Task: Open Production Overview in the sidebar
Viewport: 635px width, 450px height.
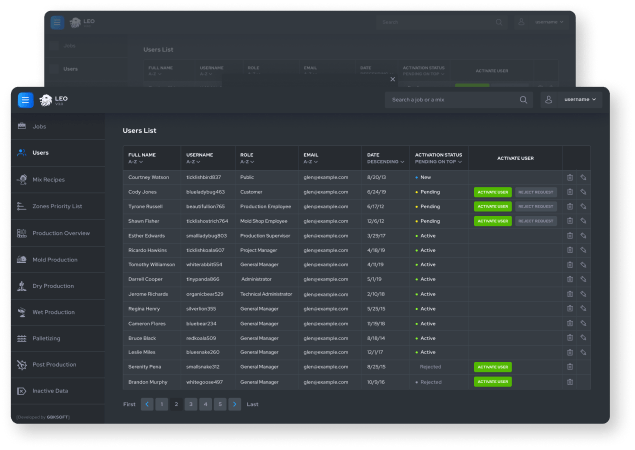Action: [58, 233]
